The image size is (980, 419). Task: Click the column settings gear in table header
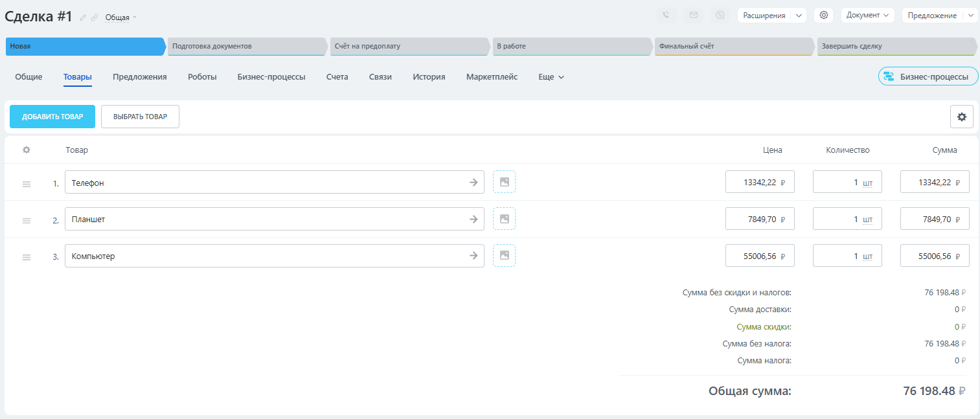27,150
